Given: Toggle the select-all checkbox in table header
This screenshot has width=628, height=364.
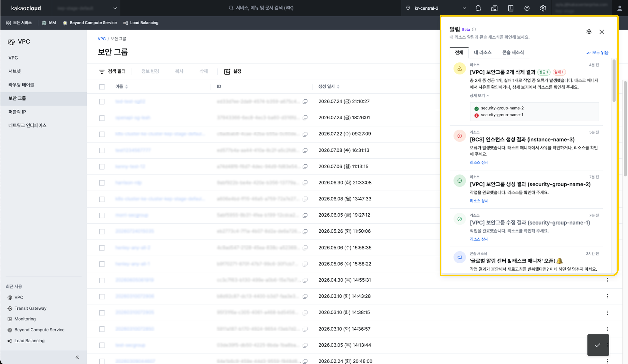Looking at the screenshot, I should [102, 87].
